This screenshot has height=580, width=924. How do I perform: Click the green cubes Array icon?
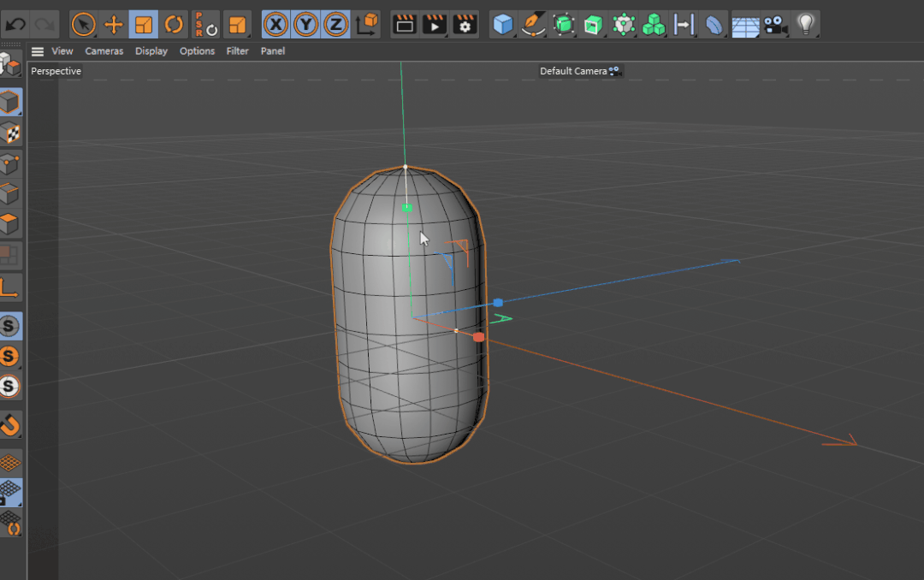click(654, 25)
